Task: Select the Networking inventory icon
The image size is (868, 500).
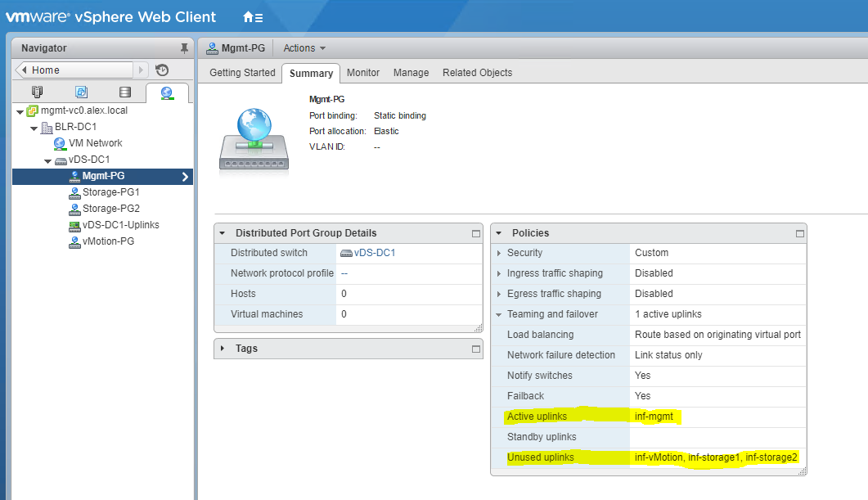Action: click(167, 92)
